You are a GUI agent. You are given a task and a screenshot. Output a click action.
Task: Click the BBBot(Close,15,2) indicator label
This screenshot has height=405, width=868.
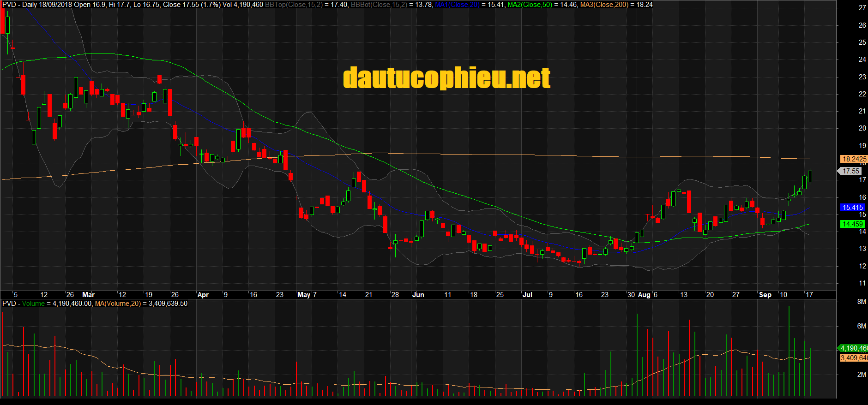[x=379, y=5]
